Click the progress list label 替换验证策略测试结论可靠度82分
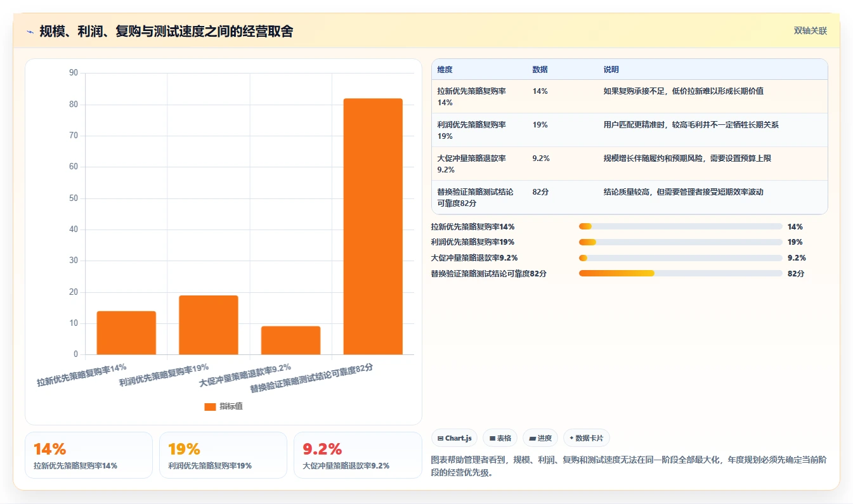The width and height of the screenshot is (853, 504). pos(488,274)
